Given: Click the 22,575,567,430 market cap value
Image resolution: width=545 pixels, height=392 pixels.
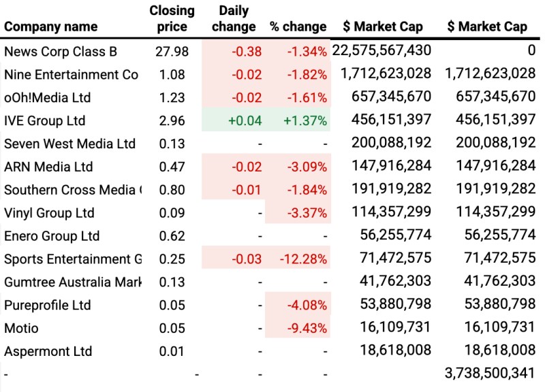Looking at the screenshot, I should point(381,51).
